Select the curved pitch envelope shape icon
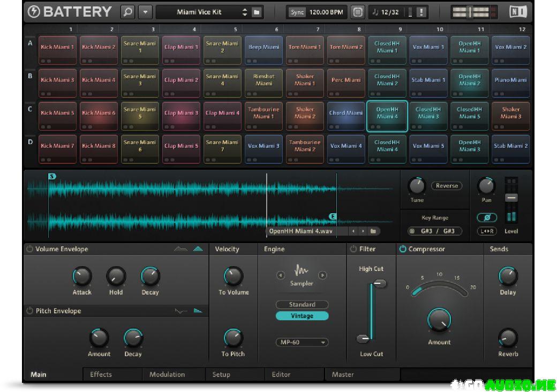The image size is (557, 392). pyautogui.click(x=180, y=311)
